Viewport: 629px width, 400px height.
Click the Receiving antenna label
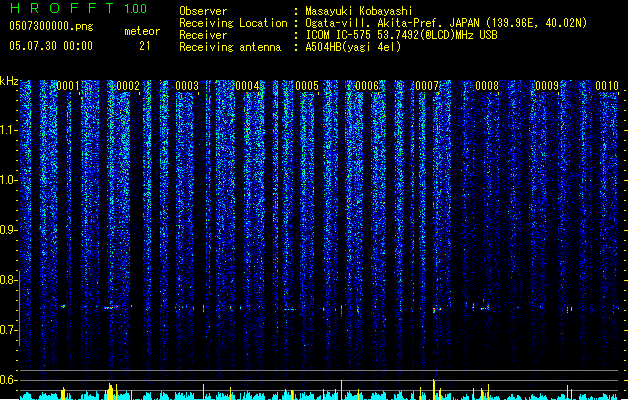click(230, 47)
